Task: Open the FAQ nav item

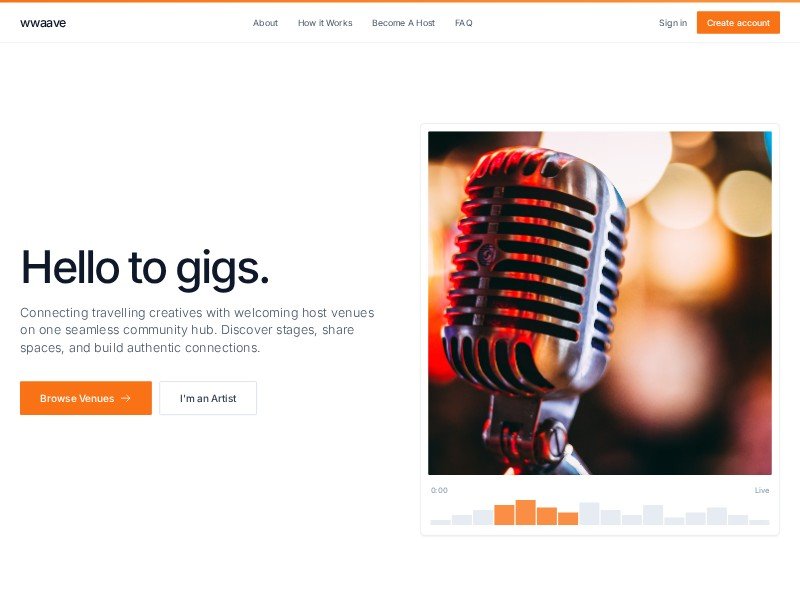Action: pos(464,23)
